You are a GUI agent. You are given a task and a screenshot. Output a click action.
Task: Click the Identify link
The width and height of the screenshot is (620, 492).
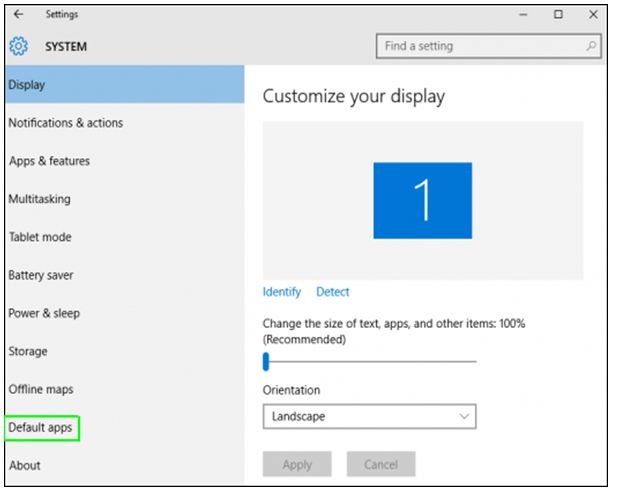pos(282,292)
